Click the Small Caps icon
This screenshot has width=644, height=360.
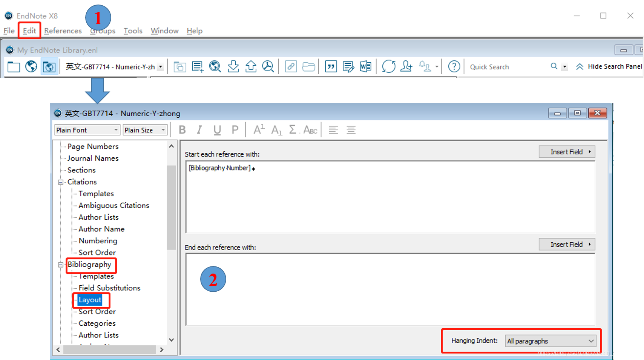pos(310,130)
